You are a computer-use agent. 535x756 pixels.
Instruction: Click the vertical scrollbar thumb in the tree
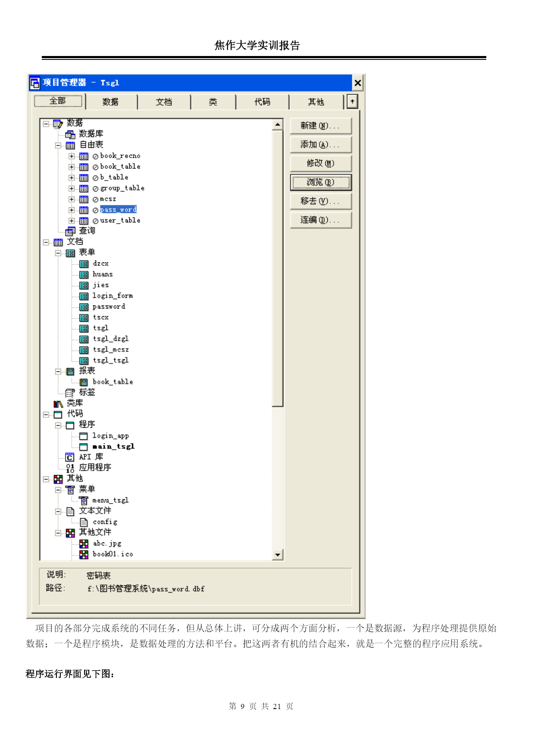(278, 268)
